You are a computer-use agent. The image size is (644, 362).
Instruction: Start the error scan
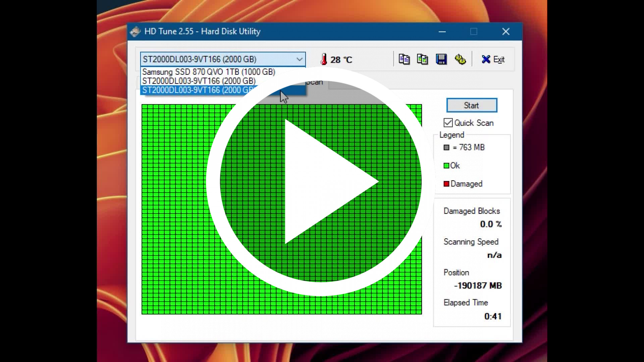[472, 105]
